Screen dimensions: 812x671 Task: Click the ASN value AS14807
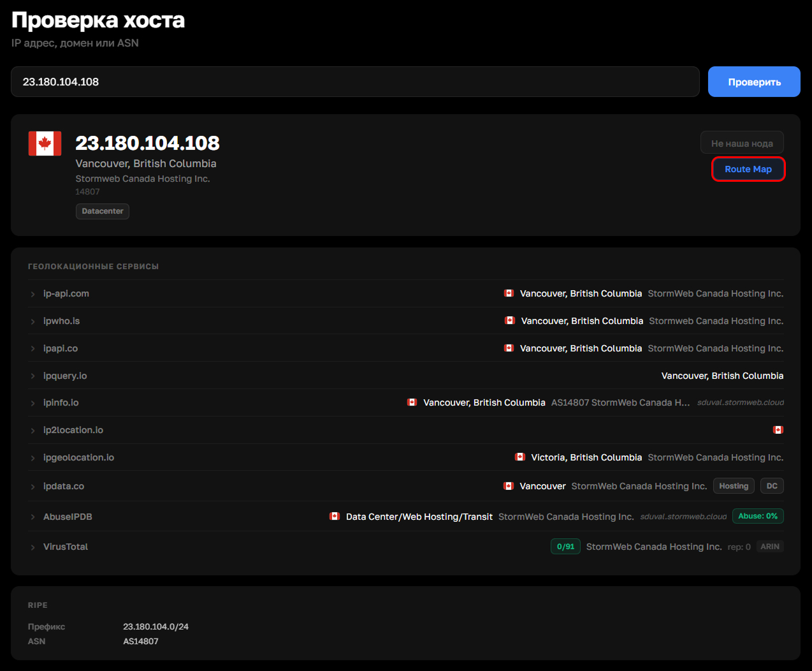coord(140,641)
